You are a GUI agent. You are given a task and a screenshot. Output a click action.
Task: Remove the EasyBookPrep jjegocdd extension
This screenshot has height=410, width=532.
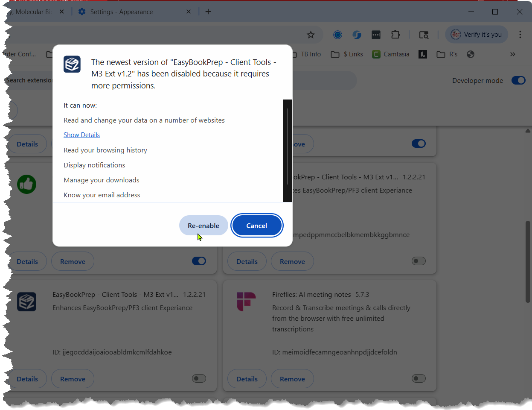pos(73,379)
